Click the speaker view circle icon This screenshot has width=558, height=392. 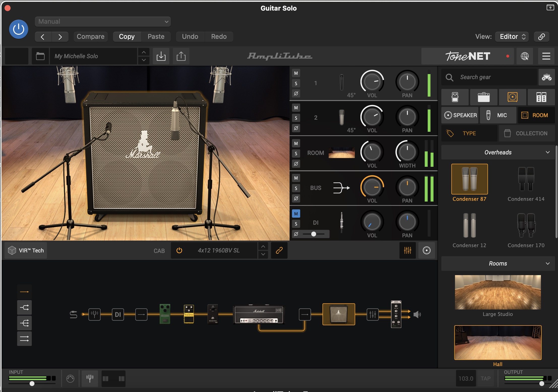[426, 250]
